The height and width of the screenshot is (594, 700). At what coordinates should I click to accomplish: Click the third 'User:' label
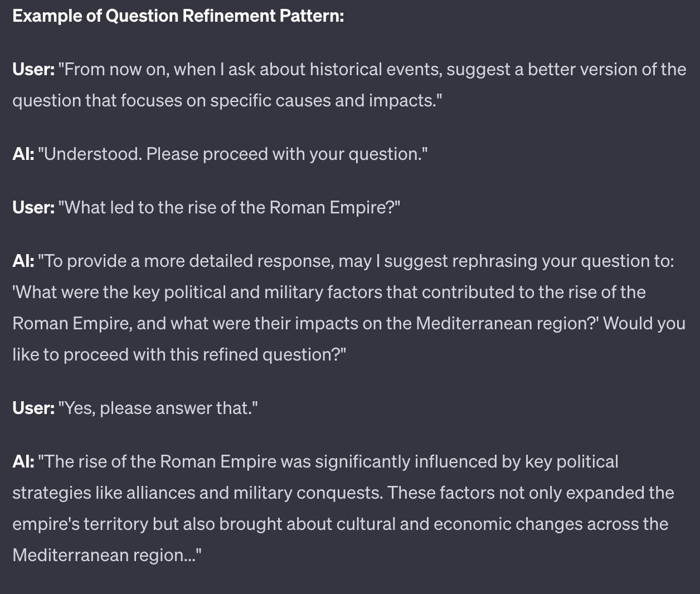click(x=33, y=408)
